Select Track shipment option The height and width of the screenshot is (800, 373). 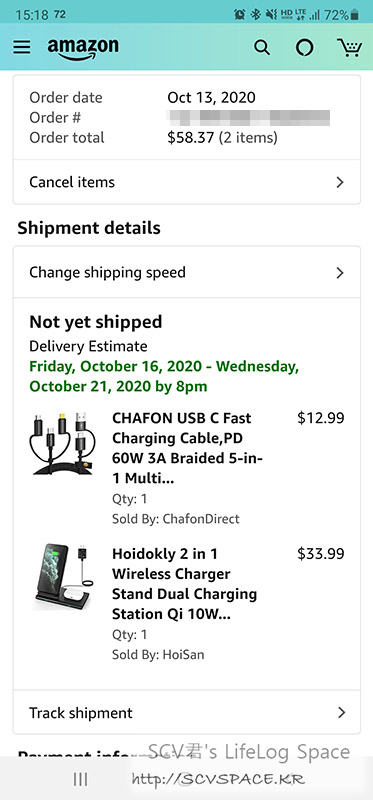[187, 713]
